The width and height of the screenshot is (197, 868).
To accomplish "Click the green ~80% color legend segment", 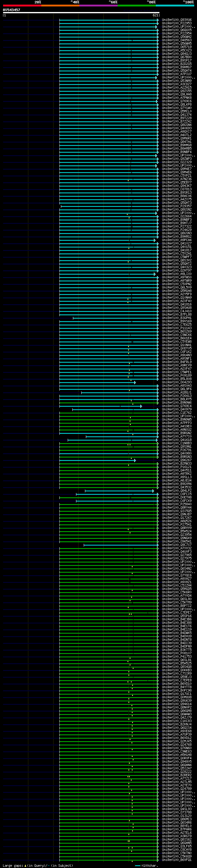I will tap(137, 6).
